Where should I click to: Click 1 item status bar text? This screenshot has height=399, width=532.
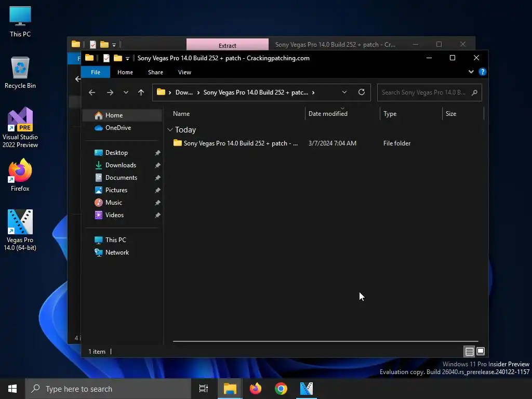tap(97, 352)
